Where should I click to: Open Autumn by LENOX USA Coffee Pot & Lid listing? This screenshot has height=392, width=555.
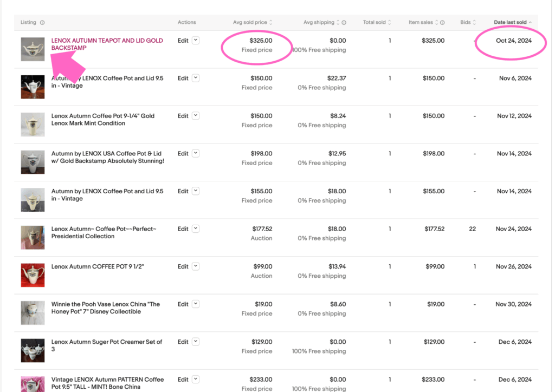point(108,158)
